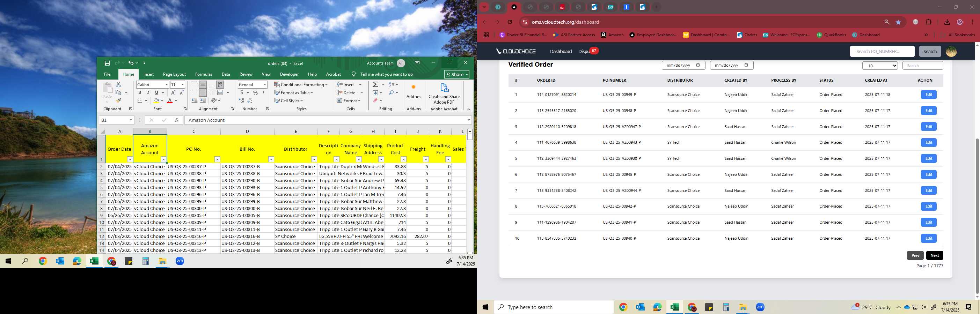This screenshot has width=980, height=314.
Task: Click the Increase Font Size icon
Action: 173,92
